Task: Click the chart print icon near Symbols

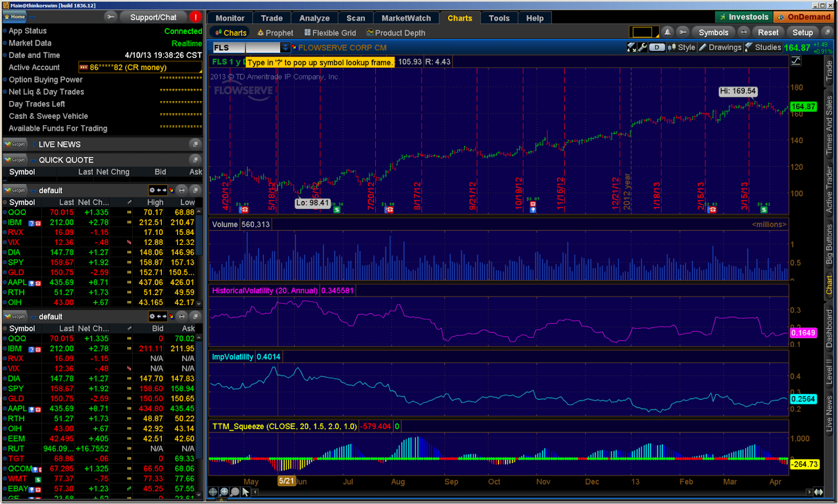Action: click(744, 32)
